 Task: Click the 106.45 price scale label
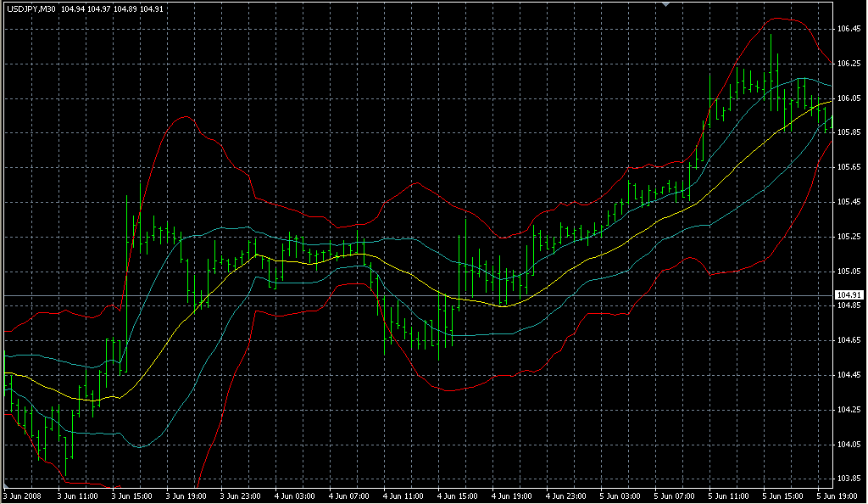(848, 29)
